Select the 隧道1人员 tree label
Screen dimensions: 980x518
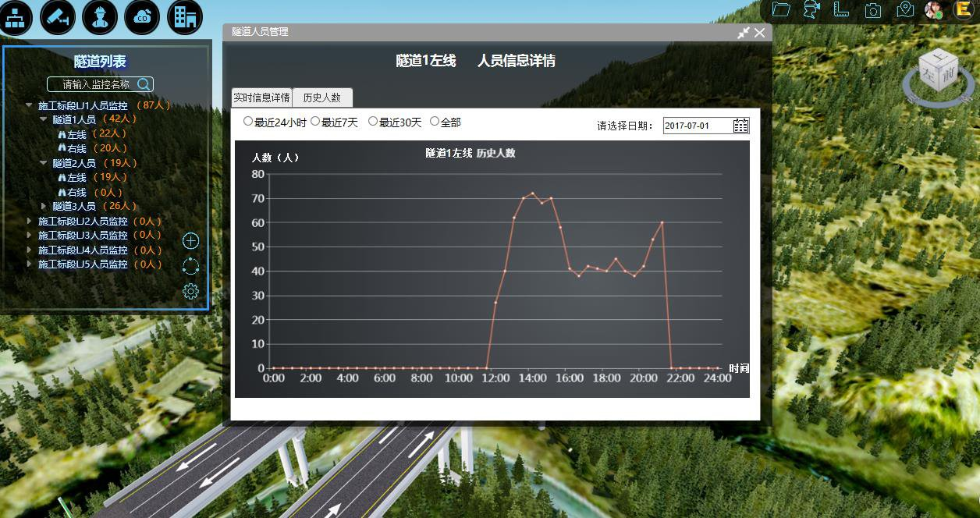pyautogui.click(x=74, y=119)
